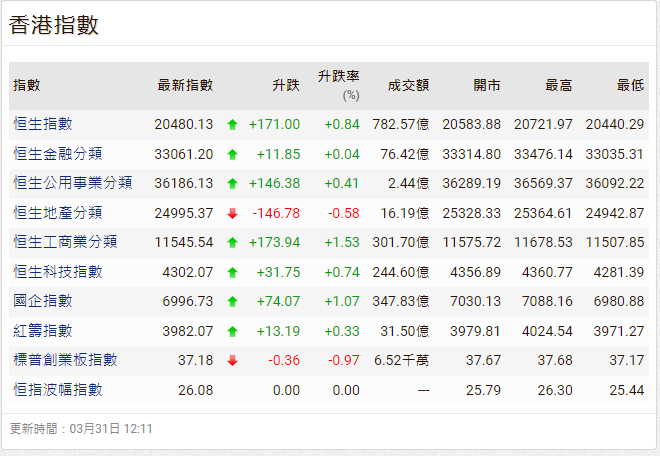The height and width of the screenshot is (456, 660).
Task: Click the green up arrow for 國企指數
Action: tap(232, 301)
